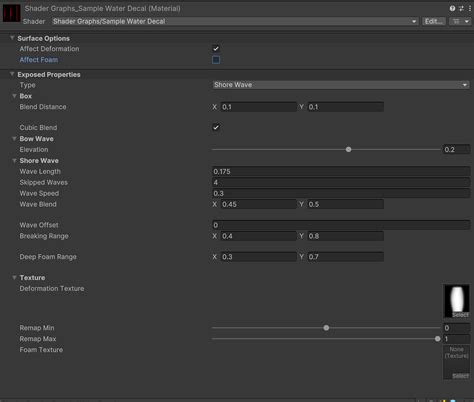Open the shader options list button
The image size is (474, 402).
click(x=460, y=21)
